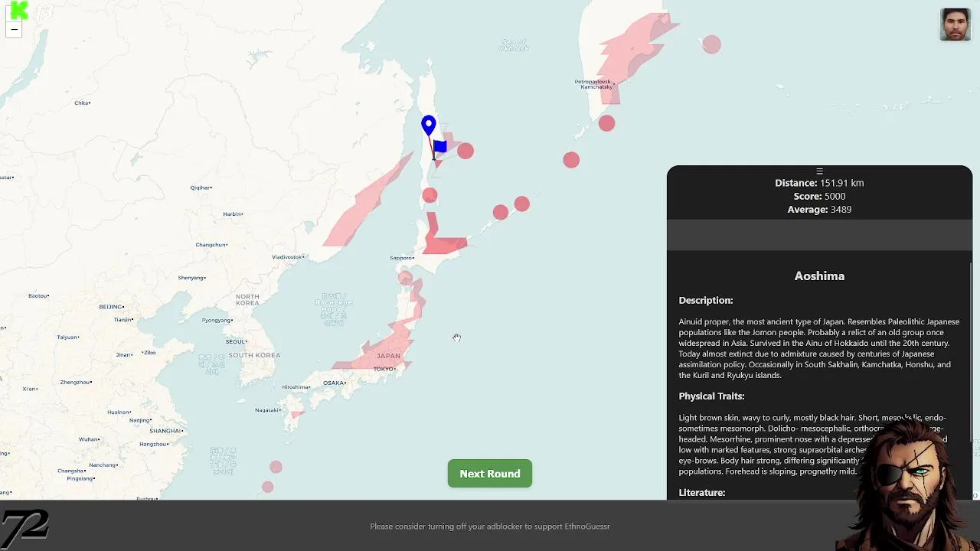The width and height of the screenshot is (980, 551).
Task: Select pink circle at Kamchatka's southern tip
Action: pyautogui.click(x=607, y=123)
